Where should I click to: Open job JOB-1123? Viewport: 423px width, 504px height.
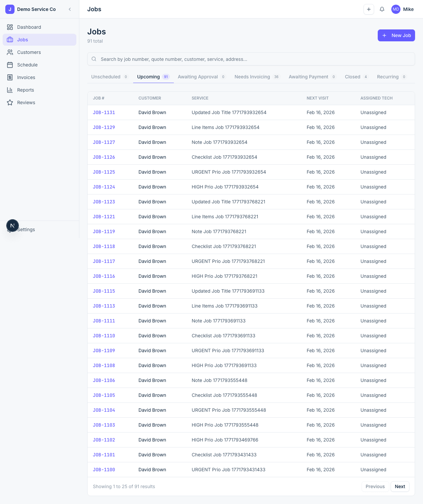point(104,202)
